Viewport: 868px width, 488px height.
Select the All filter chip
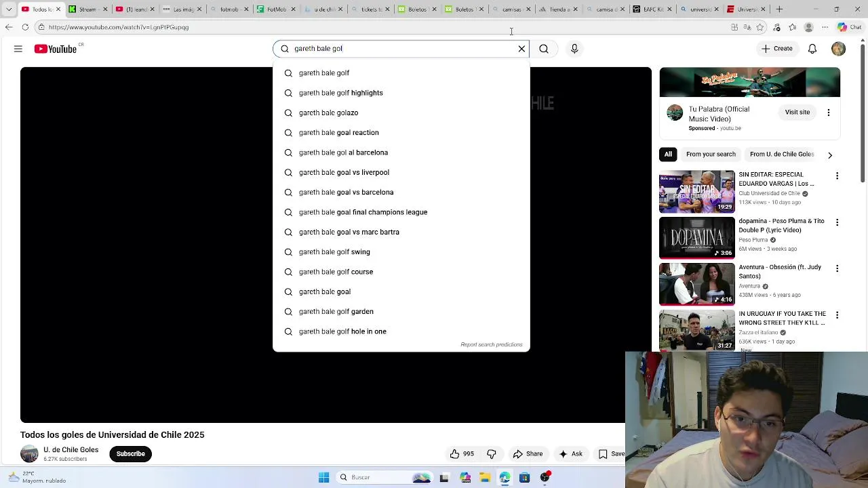[668, 154]
